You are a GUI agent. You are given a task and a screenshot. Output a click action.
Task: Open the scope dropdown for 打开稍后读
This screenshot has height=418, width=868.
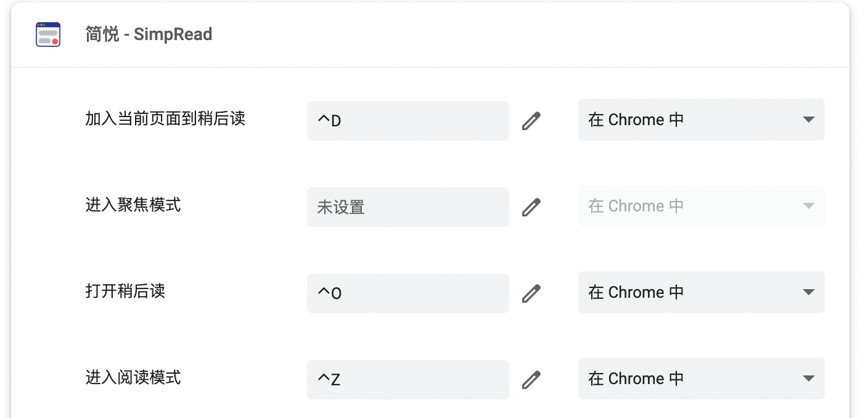pos(702,292)
